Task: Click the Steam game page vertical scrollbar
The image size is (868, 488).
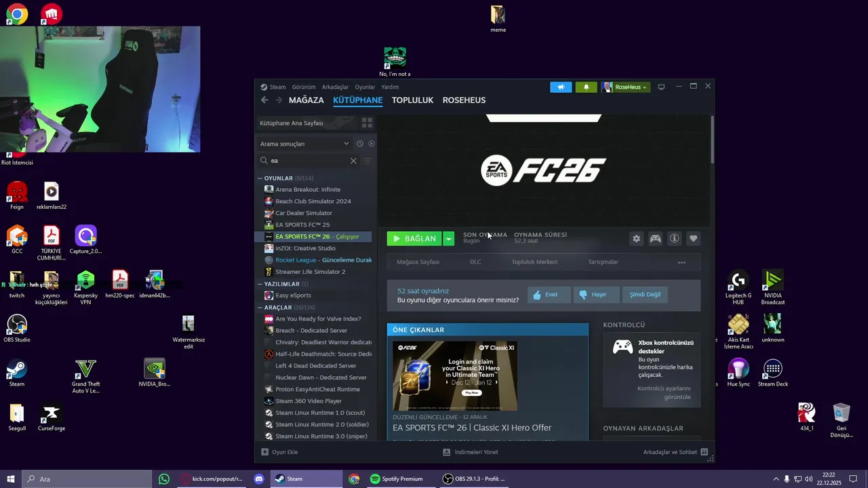Action: [712, 139]
